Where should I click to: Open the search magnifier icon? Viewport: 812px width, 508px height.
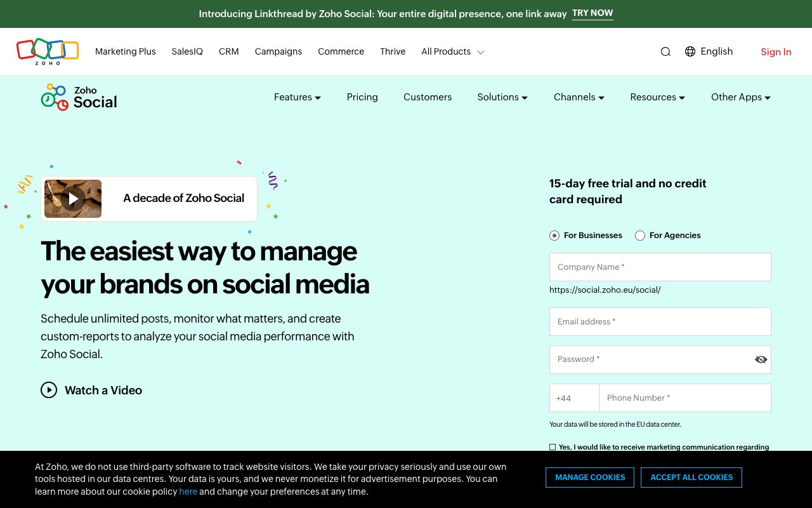point(665,52)
